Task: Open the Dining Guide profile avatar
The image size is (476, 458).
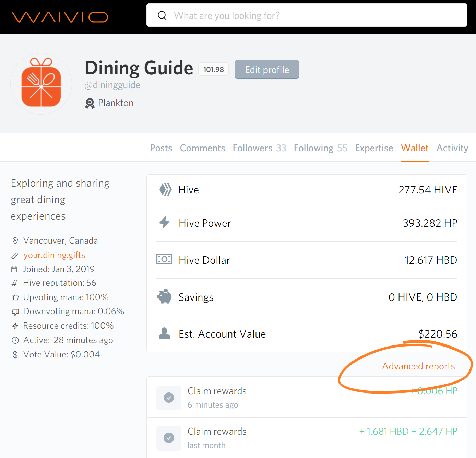Action: pyautogui.click(x=41, y=83)
